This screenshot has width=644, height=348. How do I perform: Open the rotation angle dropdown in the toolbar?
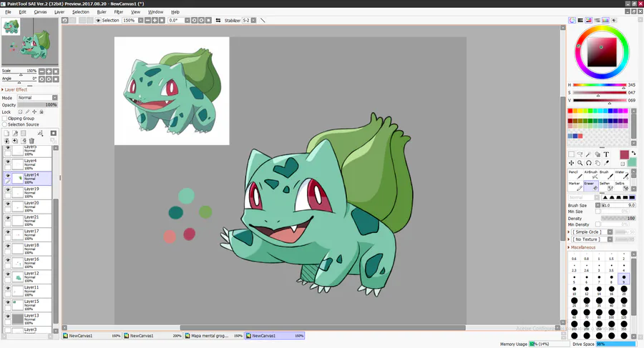click(x=187, y=20)
